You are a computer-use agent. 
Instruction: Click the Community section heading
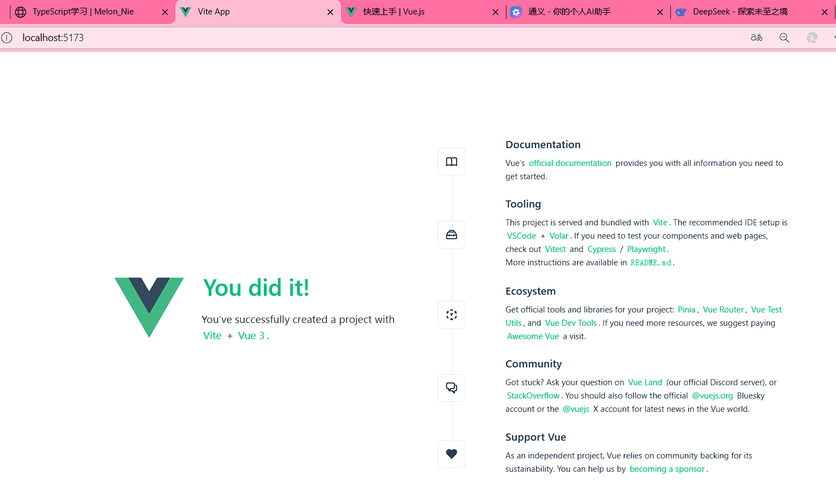(533, 364)
